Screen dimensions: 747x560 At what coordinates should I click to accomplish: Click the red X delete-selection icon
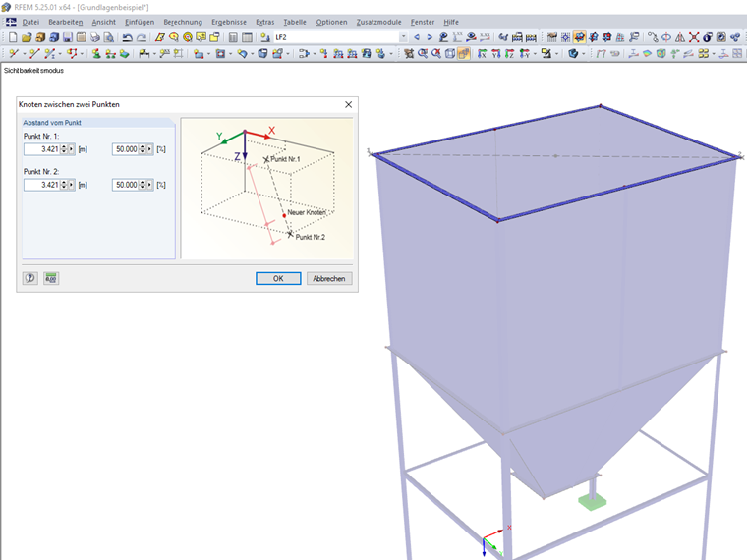(694, 37)
